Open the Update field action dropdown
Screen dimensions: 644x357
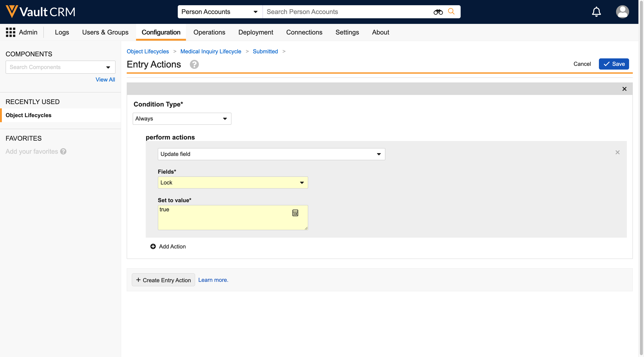tap(271, 154)
